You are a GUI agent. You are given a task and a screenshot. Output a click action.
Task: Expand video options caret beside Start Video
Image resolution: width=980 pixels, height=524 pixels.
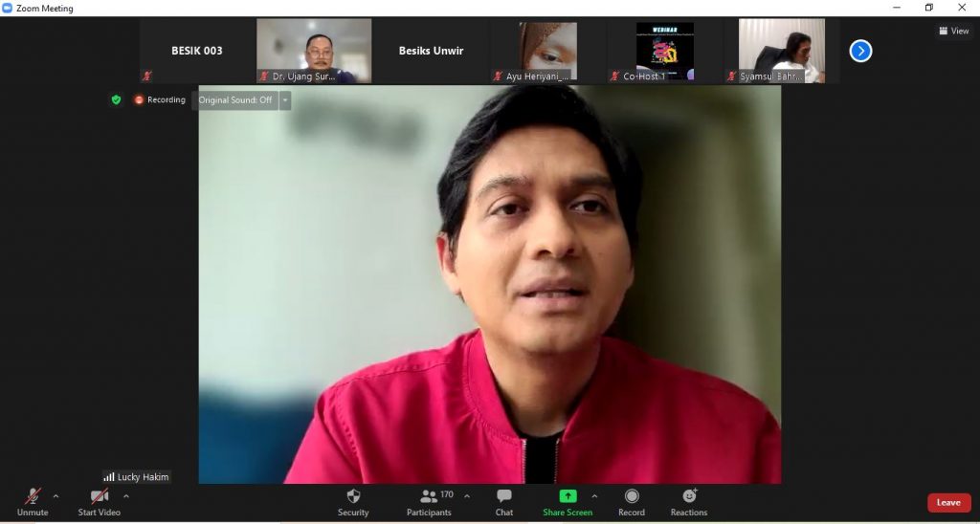coord(126,496)
